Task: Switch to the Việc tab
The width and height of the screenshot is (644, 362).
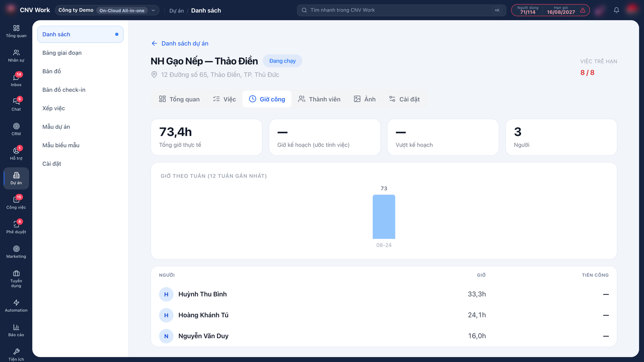Action: [x=224, y=99]
